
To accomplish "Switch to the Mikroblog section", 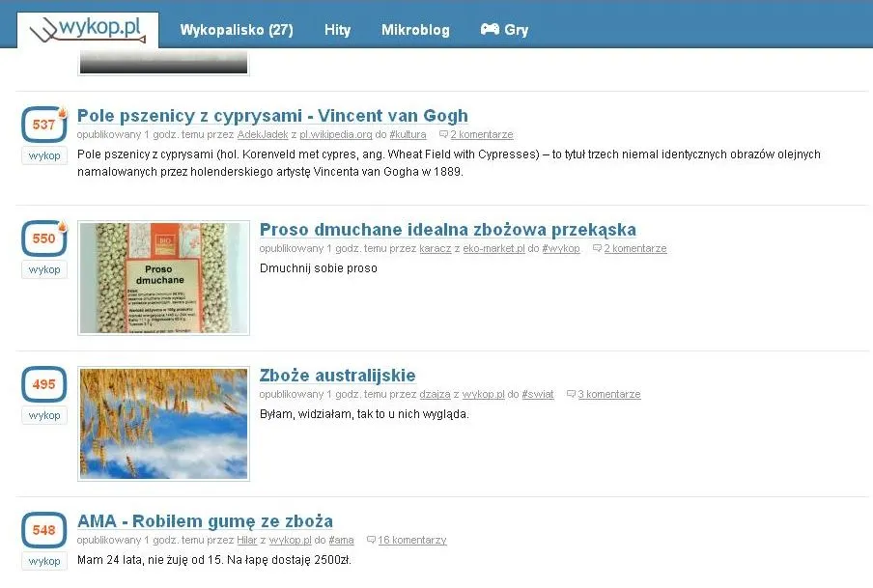I will (x=415, y=30).
